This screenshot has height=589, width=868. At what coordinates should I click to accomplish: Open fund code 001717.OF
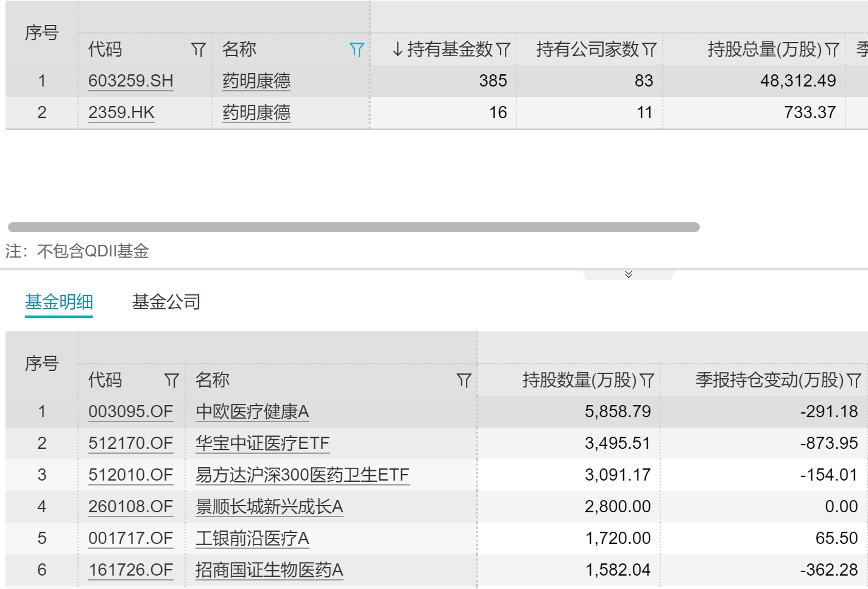(131, 538)
